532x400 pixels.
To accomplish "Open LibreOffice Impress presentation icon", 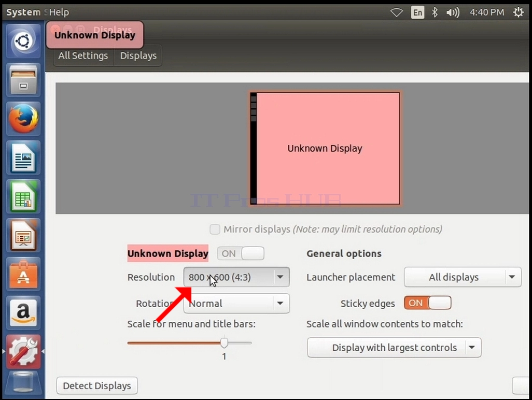I will 23,235.
